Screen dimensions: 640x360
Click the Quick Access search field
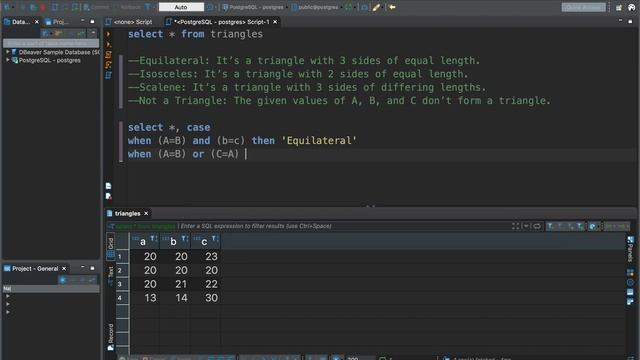point(583,7)
